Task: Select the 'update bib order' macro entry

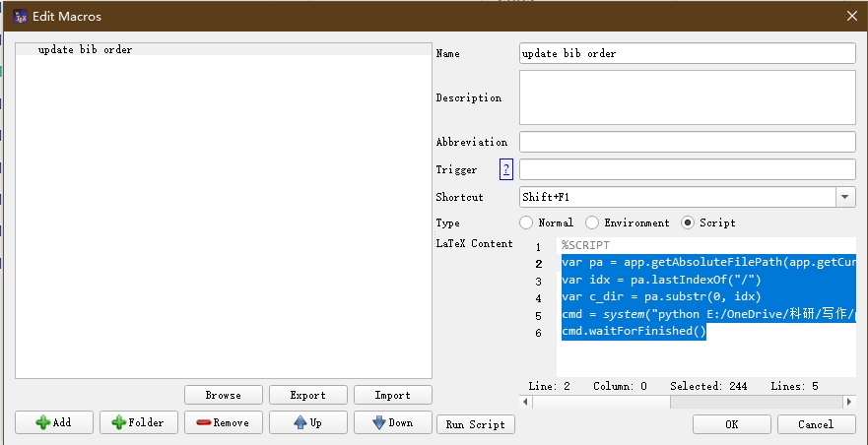Action: pyautogui.click(x=223, y=49)
